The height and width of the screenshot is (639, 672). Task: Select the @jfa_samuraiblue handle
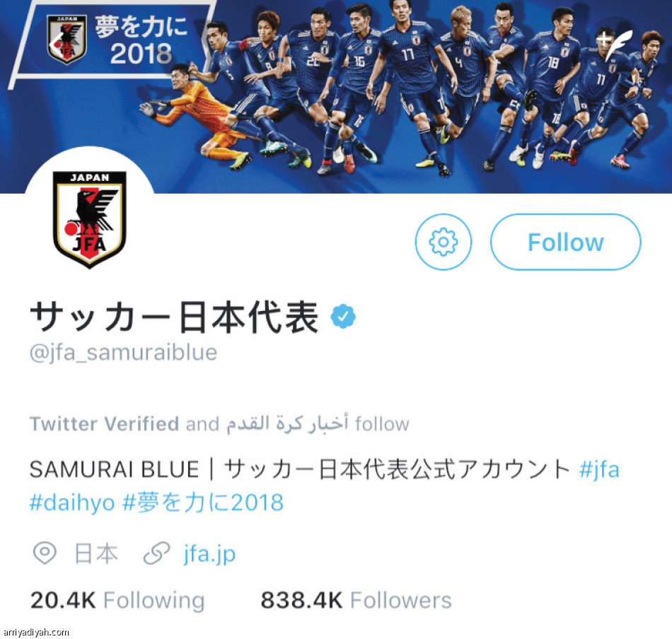(x=123, y=353)
